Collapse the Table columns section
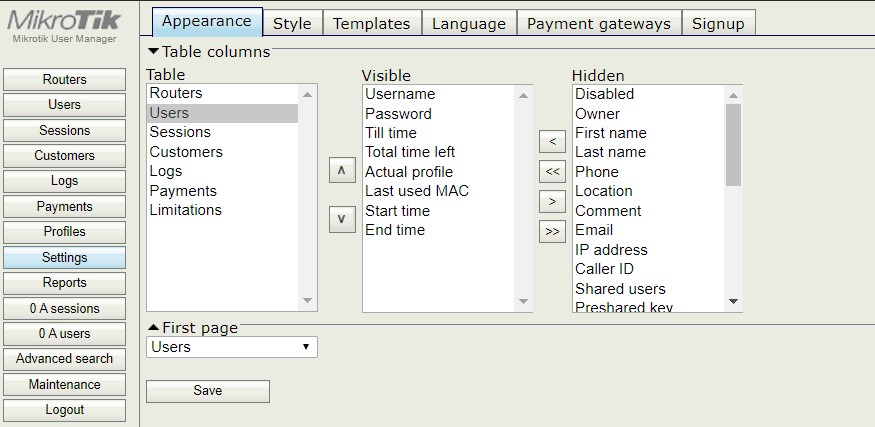 click(153, 52)
